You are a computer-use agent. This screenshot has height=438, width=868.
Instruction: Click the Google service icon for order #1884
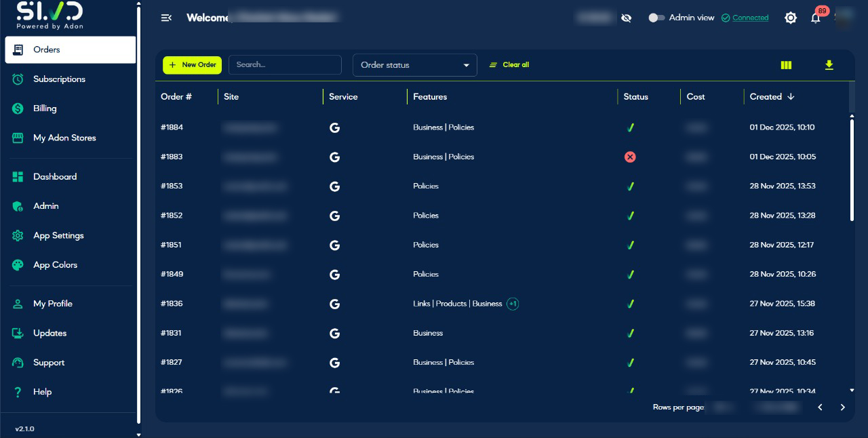(x=334, y=127)
